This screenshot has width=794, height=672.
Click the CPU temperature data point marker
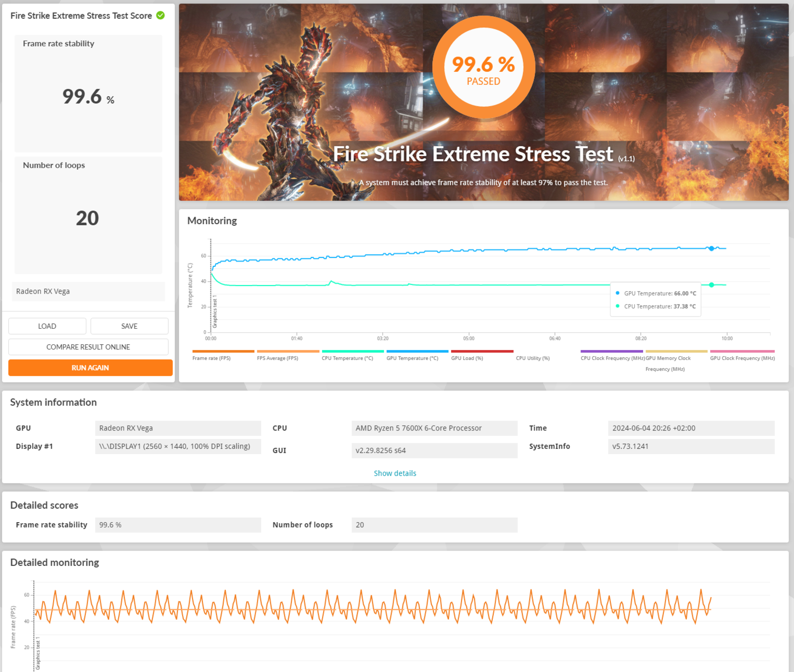tap(711, 285)
